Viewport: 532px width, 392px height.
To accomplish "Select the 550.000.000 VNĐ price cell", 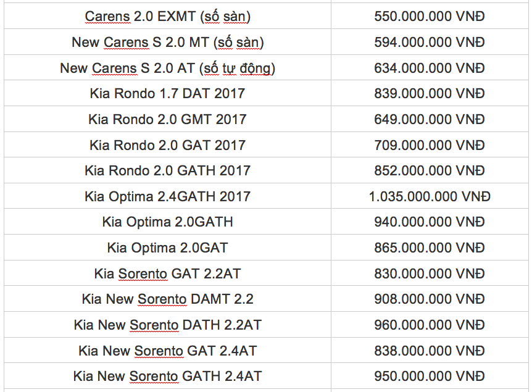I will [x=430, y=17].
